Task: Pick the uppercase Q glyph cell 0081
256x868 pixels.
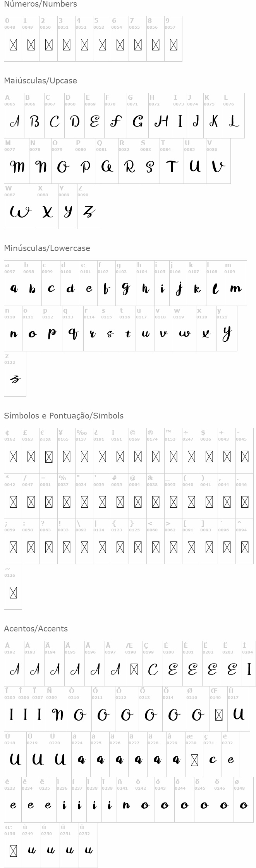Action: pyautogui.click(x=107, y=161)
